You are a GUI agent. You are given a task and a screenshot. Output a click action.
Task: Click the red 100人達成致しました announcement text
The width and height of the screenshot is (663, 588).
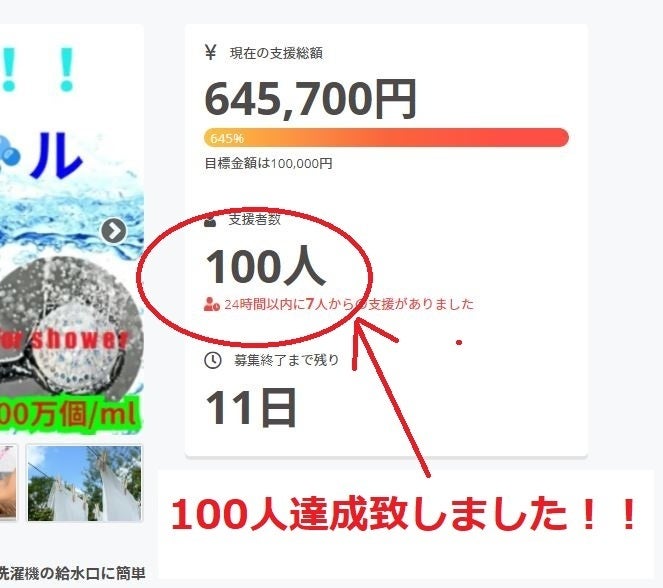point(404,514)
